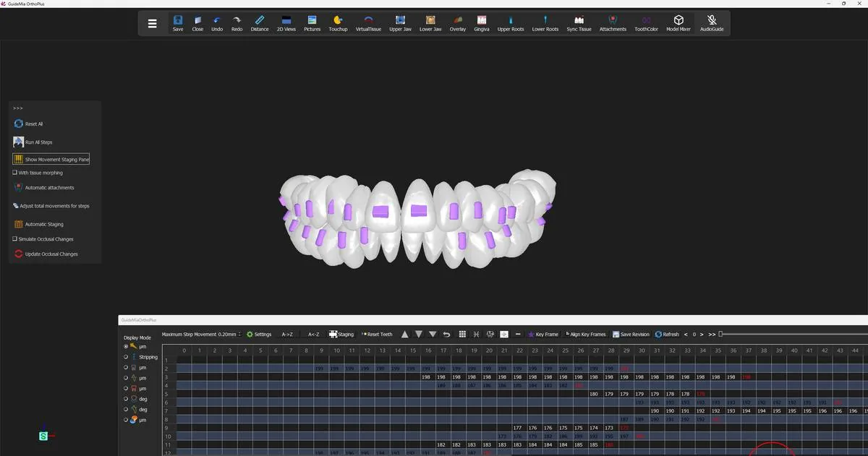This screenshot has height=456, width=868.
Task: Click value 180 in row 5
Action: (594, 394)
